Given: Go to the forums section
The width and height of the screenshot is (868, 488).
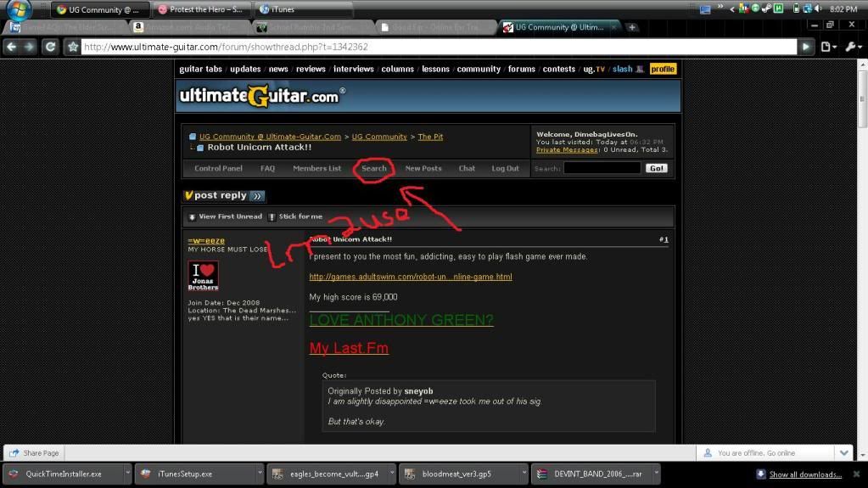Looking at the screenshot, I should 522,70.
